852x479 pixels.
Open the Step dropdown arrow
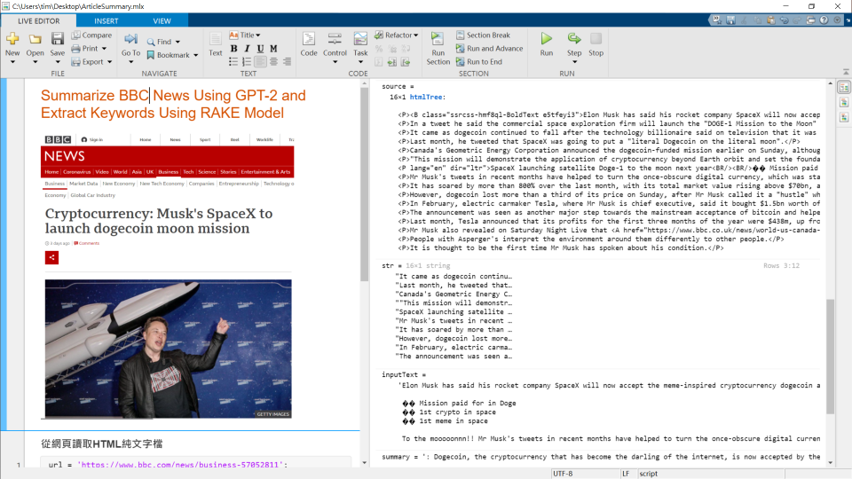(x=574, y=62)
